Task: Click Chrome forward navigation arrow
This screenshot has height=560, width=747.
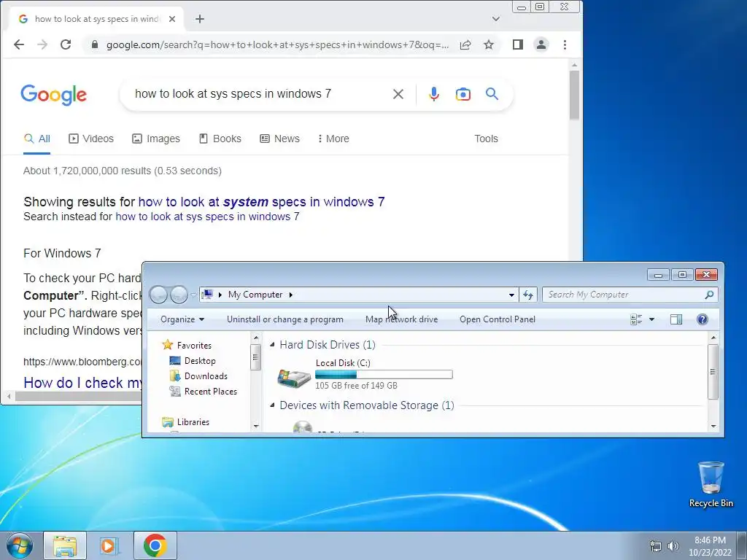Action: tap(42, 44)
